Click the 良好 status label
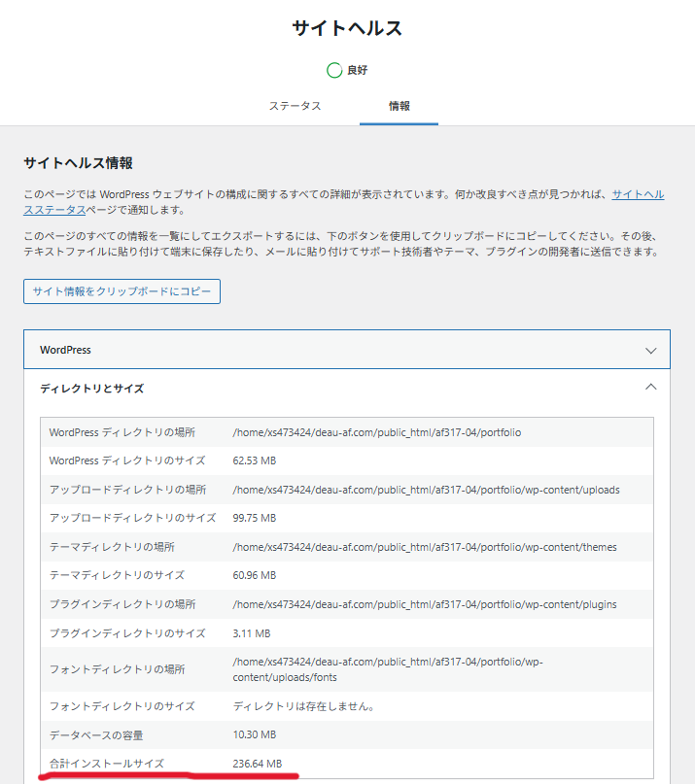The image size is (695, 784). tap(357, 70)
